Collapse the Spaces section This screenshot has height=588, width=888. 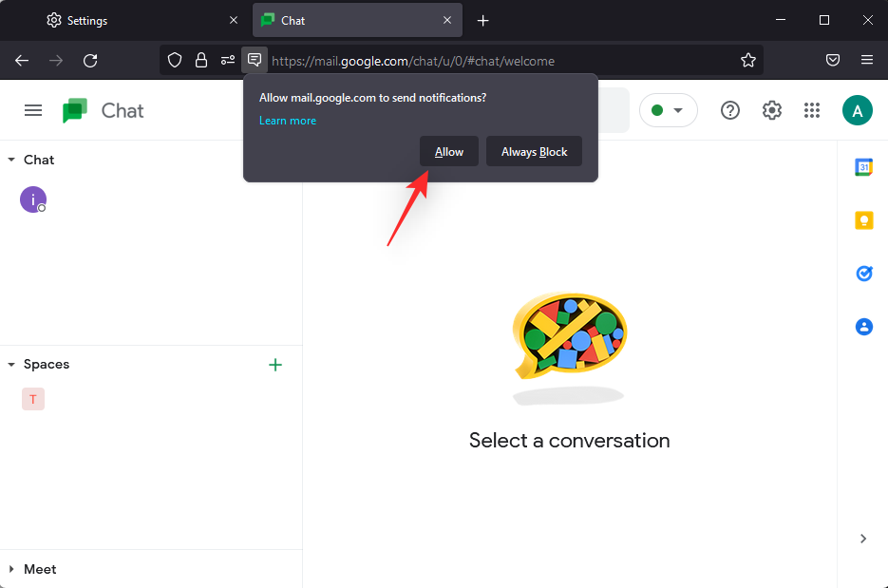11,365
